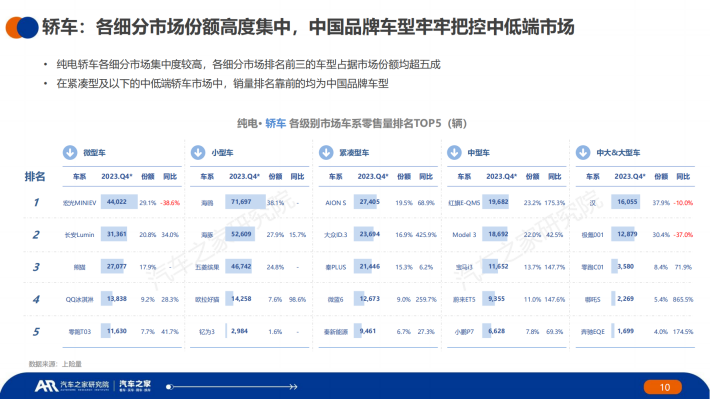Click the 红旗E-QM5 sales bar 19,682
Image resolution: width=710 pixels, height=399 pixels.
pos(495,202)
